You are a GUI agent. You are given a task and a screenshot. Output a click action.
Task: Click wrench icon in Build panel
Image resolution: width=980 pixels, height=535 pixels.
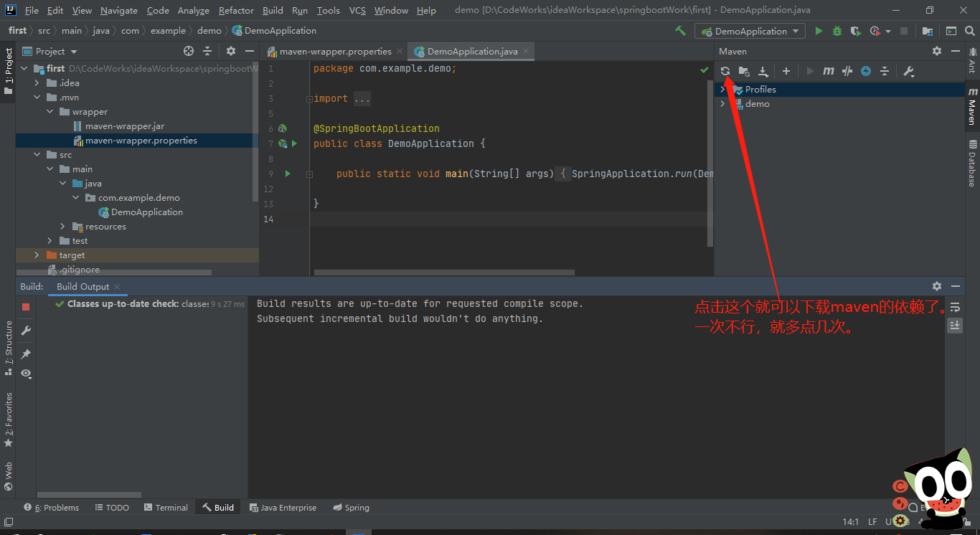pos(26,331)
